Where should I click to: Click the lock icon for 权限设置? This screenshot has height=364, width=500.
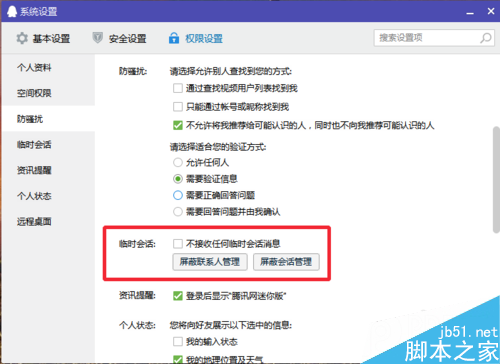pyautogui.click(x=174, y=38)
